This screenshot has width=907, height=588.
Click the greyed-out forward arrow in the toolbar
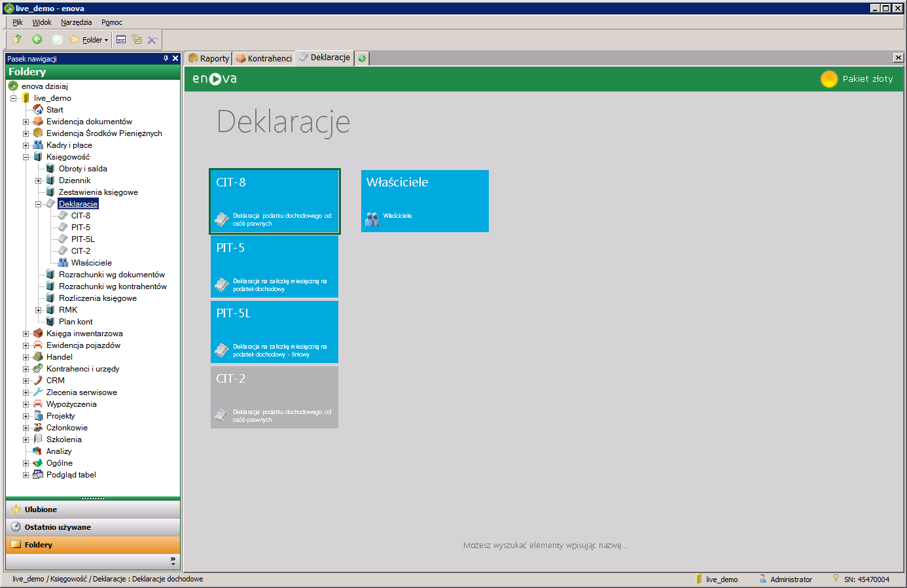[x=57, y=39]
